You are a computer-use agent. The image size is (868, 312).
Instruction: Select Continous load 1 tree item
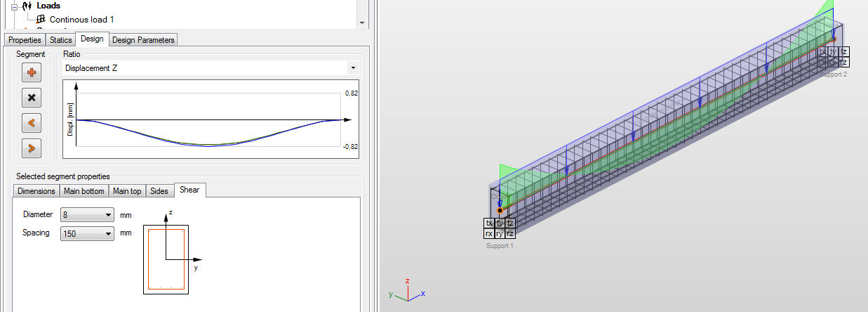coord(81,20)
